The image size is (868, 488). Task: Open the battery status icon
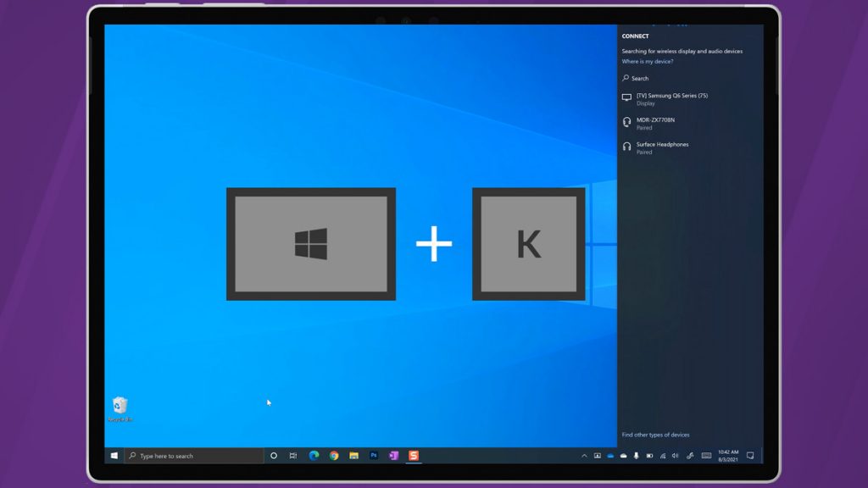tap(649, 456)
